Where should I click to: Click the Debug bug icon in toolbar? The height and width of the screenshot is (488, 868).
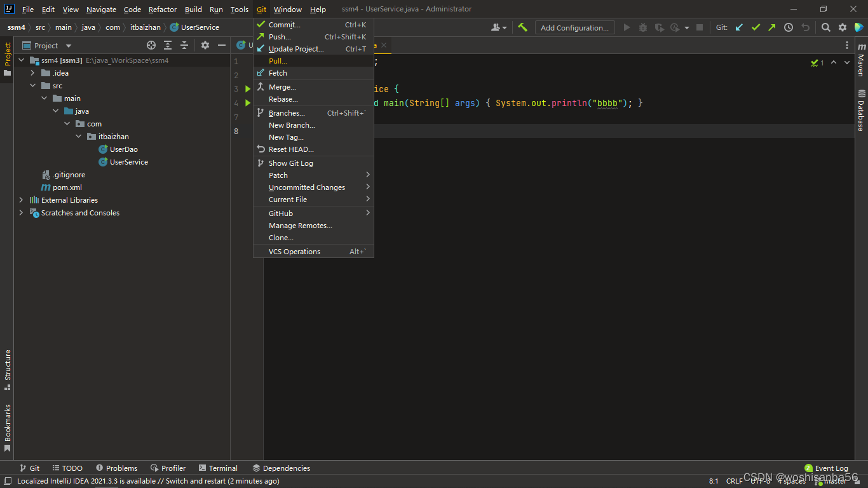point(643,27)
